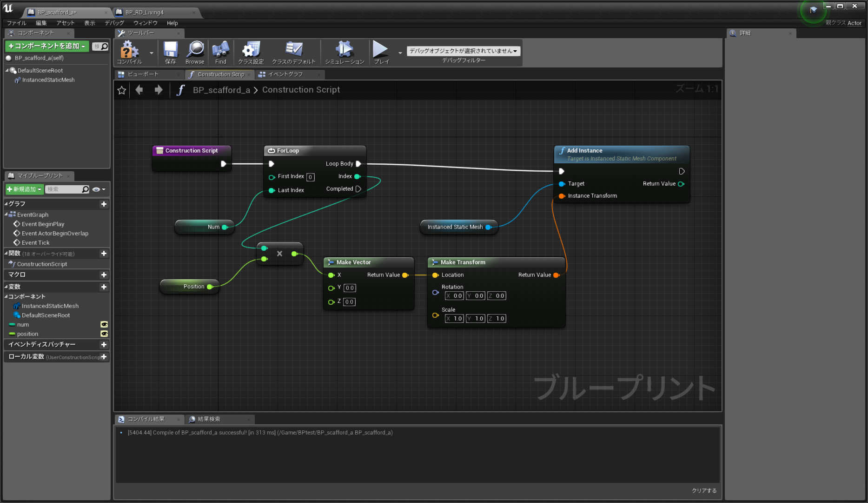Click the bookmark star icon in graph
868x503 pixels.
[x=122, y=90]
